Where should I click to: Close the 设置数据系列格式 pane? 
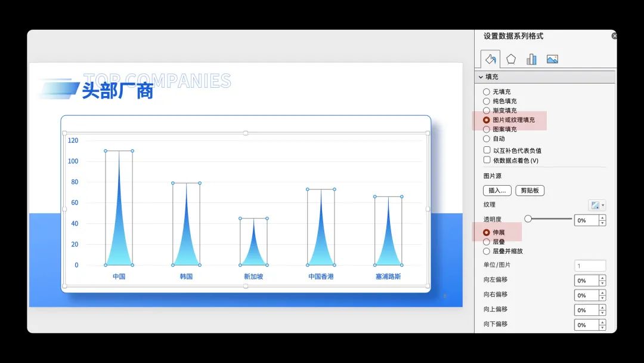614,36
